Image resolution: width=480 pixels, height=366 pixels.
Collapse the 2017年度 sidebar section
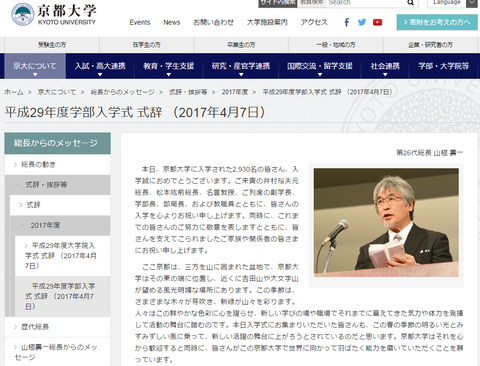[60, 226]
